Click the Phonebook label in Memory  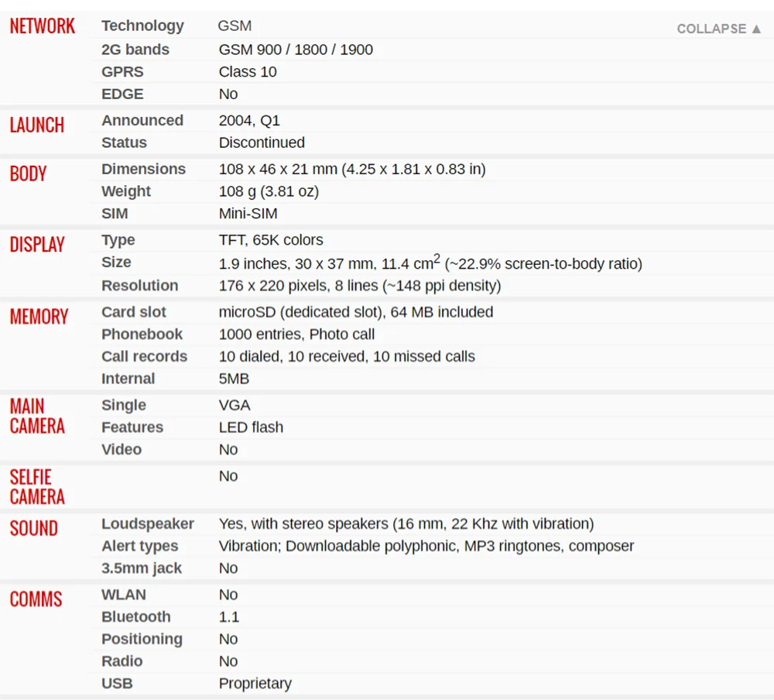[142, 334]
